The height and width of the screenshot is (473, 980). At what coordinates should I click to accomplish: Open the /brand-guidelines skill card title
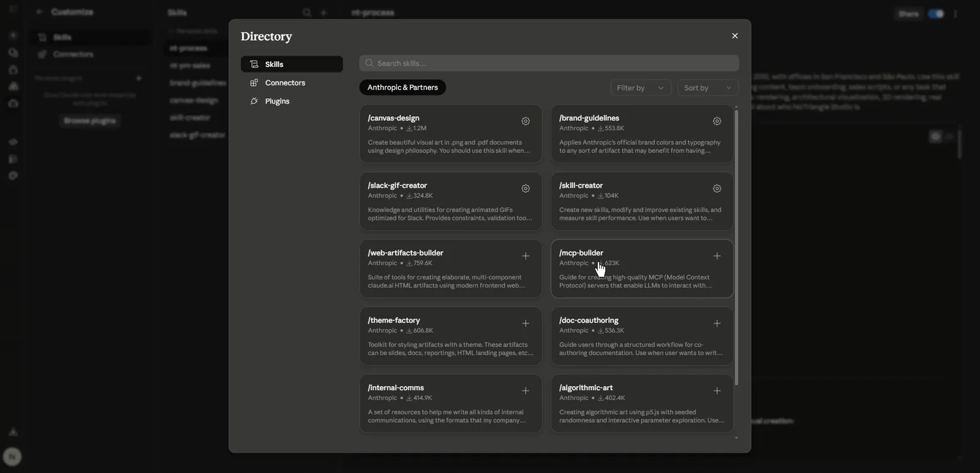pos(589,118)
